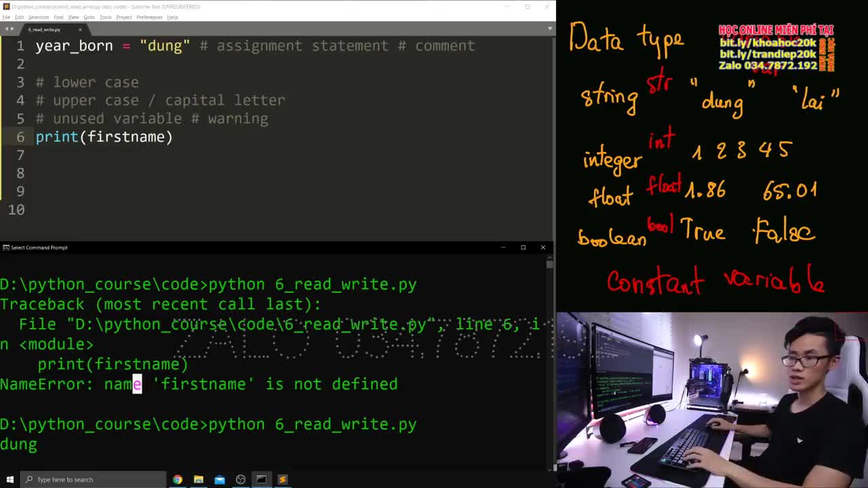Click the 'Type here to search' box
Image resolution: width=868 pixels, height=488 pixels.
coord(94,479)
